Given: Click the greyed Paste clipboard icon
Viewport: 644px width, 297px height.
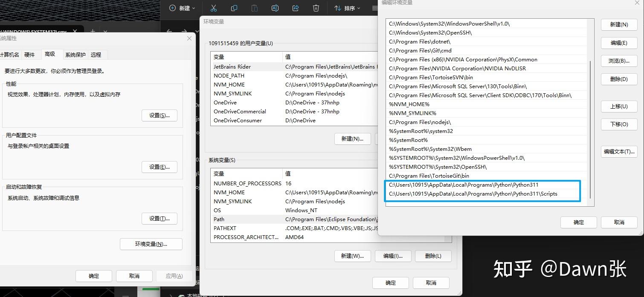Looking at the screenshot, I should [255, 8].
